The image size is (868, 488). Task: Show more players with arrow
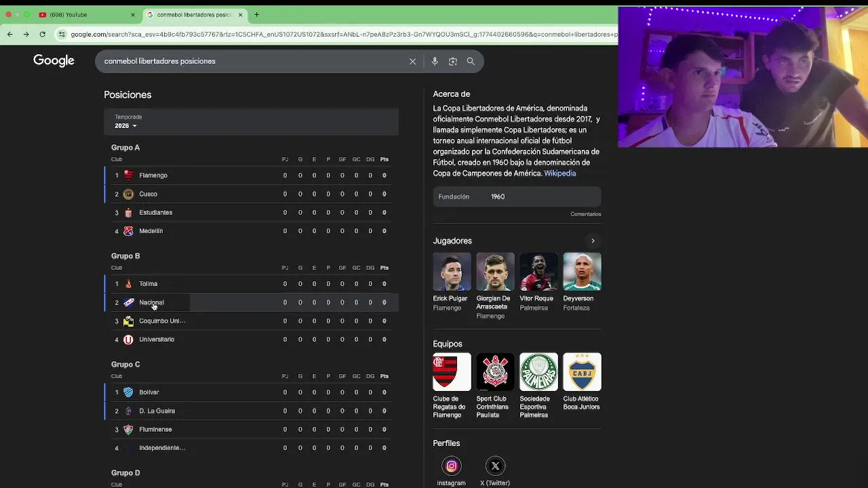click(593, 241)
